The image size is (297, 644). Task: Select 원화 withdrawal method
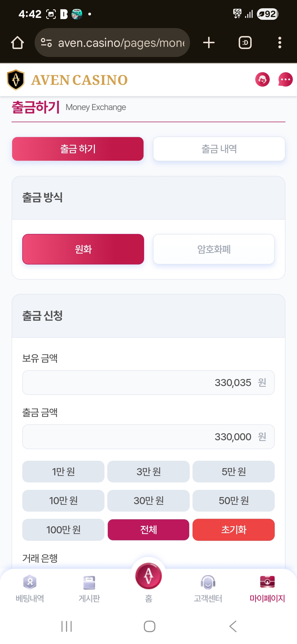[x=83, y=249]
